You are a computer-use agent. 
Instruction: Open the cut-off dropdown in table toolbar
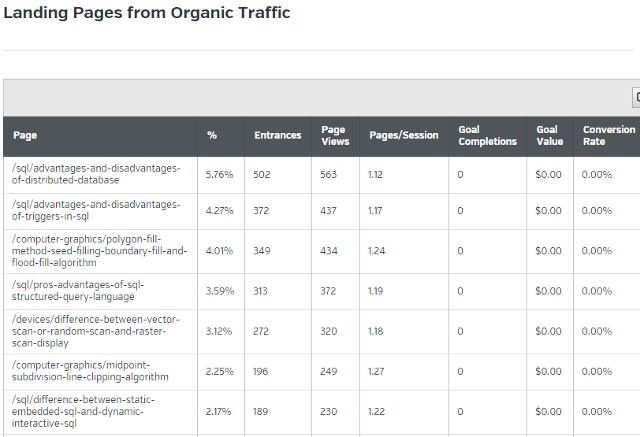pos(636,98)
